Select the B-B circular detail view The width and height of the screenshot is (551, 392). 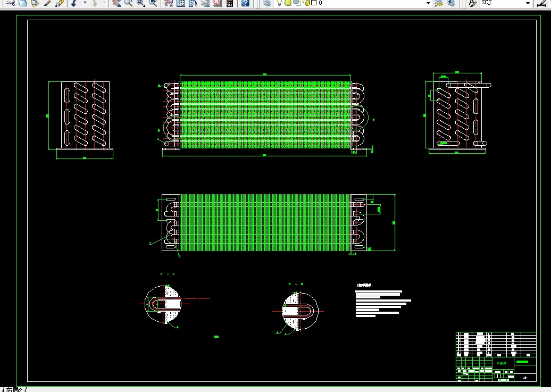click(300, 311)
